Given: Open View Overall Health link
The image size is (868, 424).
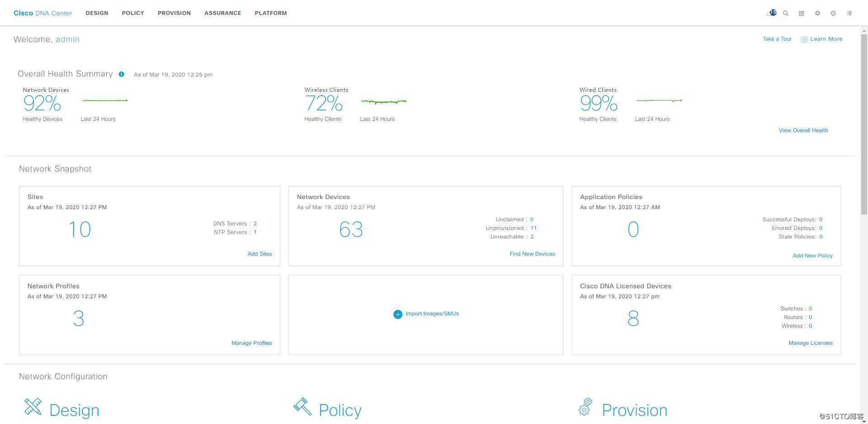Looking at the screenshot, I should tap(803, 130).
